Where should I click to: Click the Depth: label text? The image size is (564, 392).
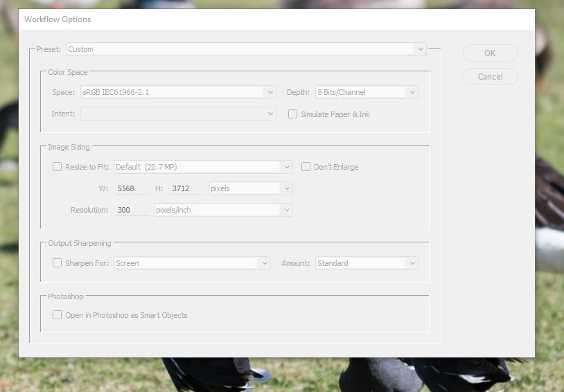click(298, 92)
